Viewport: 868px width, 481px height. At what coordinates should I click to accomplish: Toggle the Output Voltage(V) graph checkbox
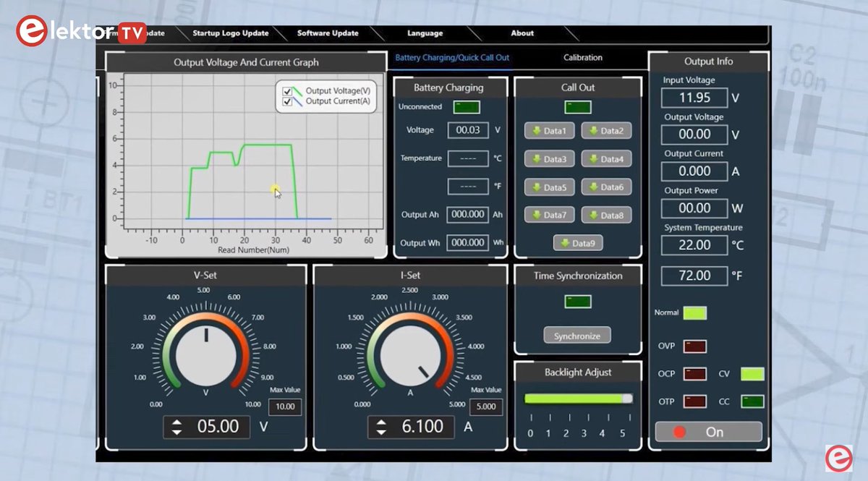(287, 92)
